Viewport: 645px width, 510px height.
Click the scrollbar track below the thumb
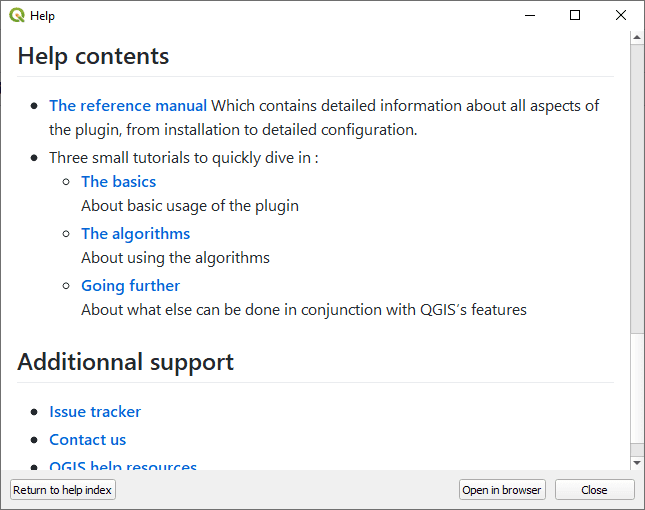tap(637, 400)
